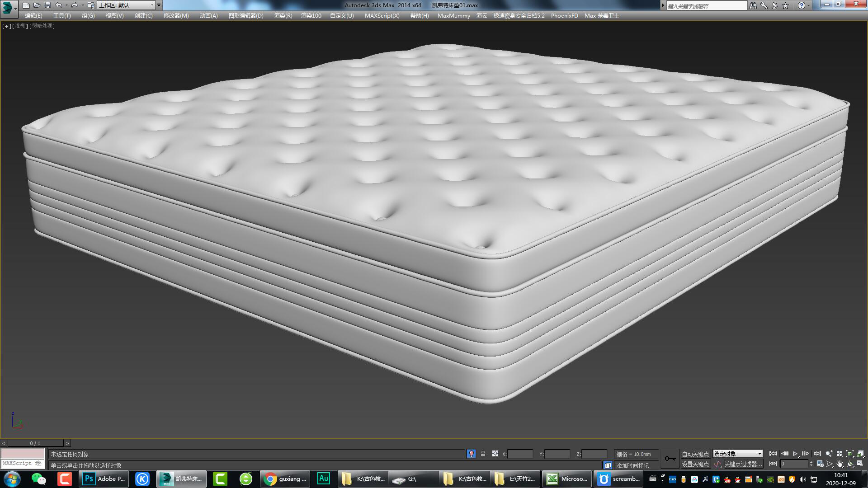Image resolution: width=868 pixels, height=488 pixels.
Task: Click the X coordinate input field
Action: [520, 454]
